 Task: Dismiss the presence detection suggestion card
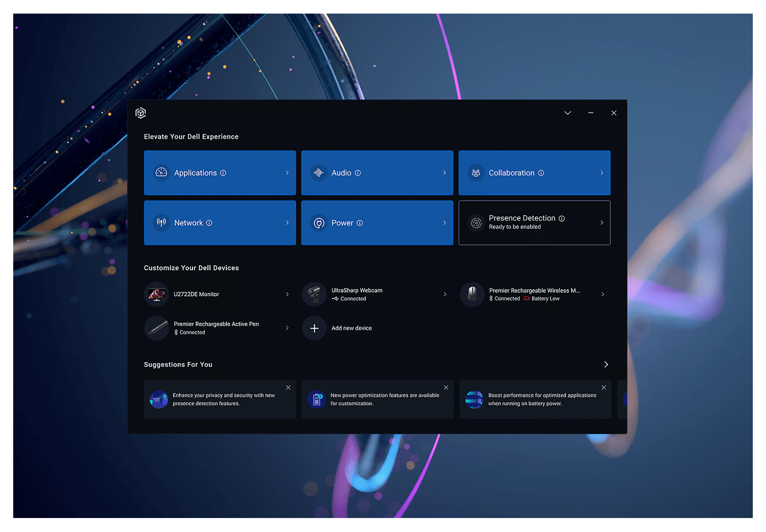[x=288, y=388]
